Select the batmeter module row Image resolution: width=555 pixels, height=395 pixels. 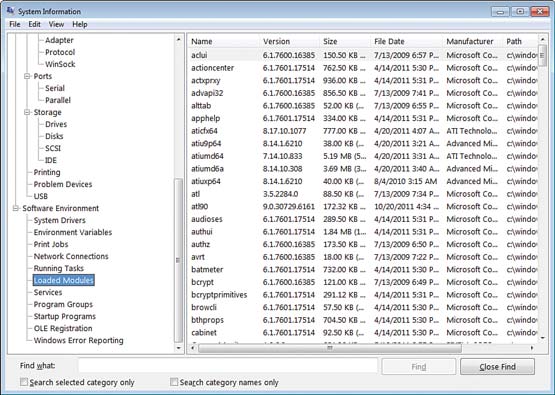[362, 270]
